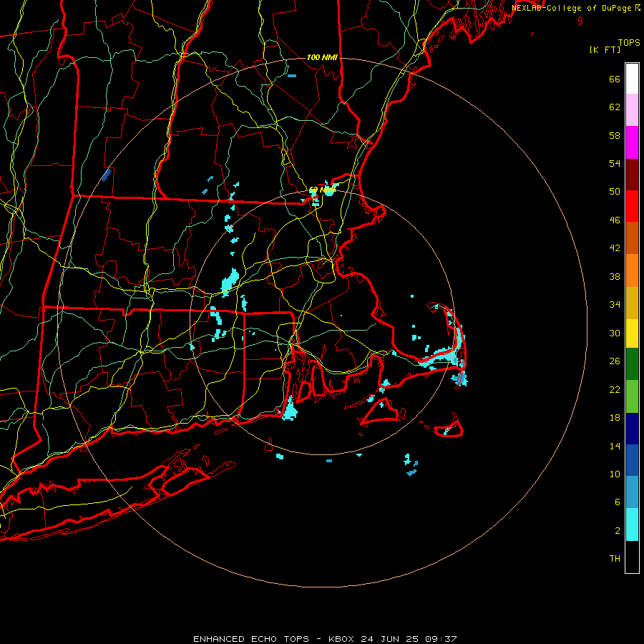Click the gold swatch between 34 and 38

(632, 303)
